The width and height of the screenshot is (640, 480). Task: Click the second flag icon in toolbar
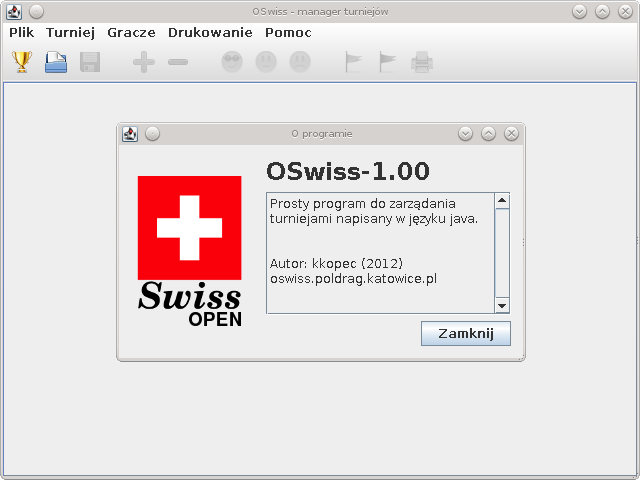click(387, 62)
